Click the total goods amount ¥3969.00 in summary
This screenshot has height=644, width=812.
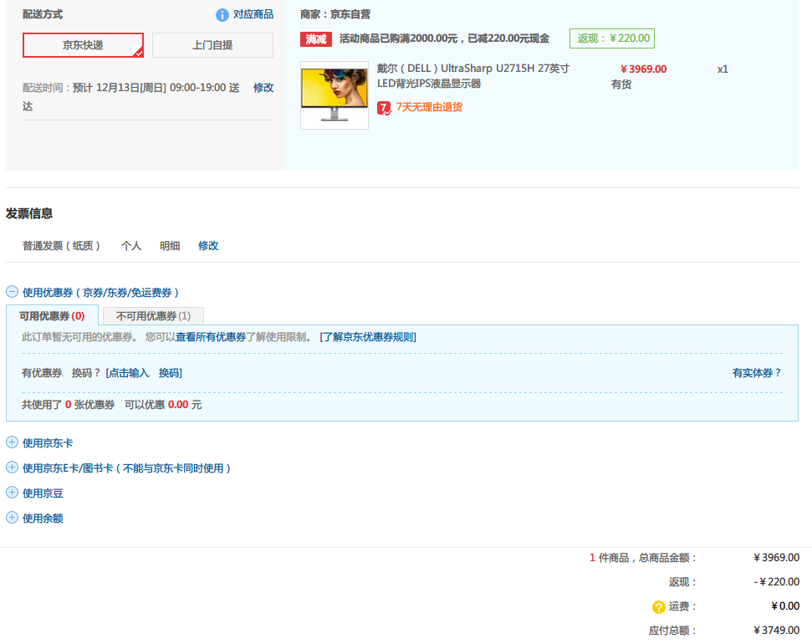coord(776,558)
